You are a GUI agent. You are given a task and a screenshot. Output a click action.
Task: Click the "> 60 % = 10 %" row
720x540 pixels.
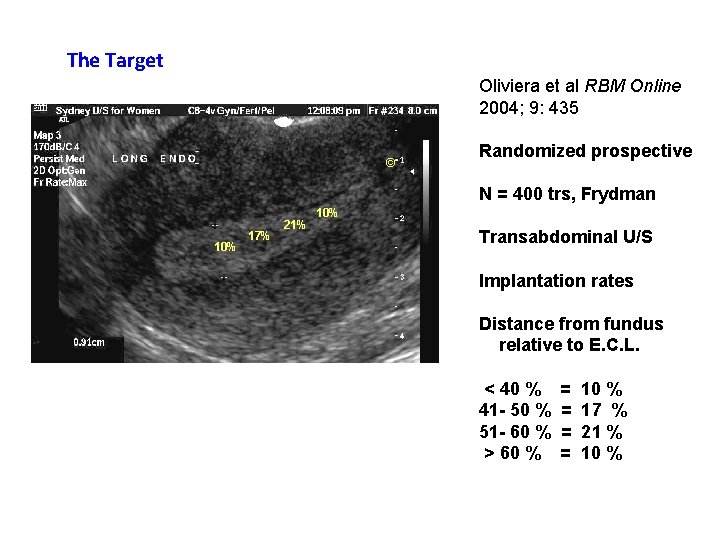coord(553,453)
